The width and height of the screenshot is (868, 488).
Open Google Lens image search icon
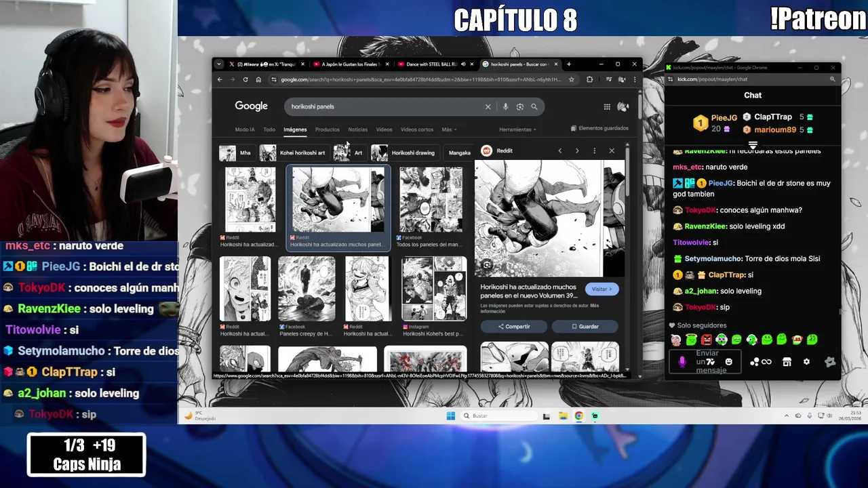click(x=520, y=106)
